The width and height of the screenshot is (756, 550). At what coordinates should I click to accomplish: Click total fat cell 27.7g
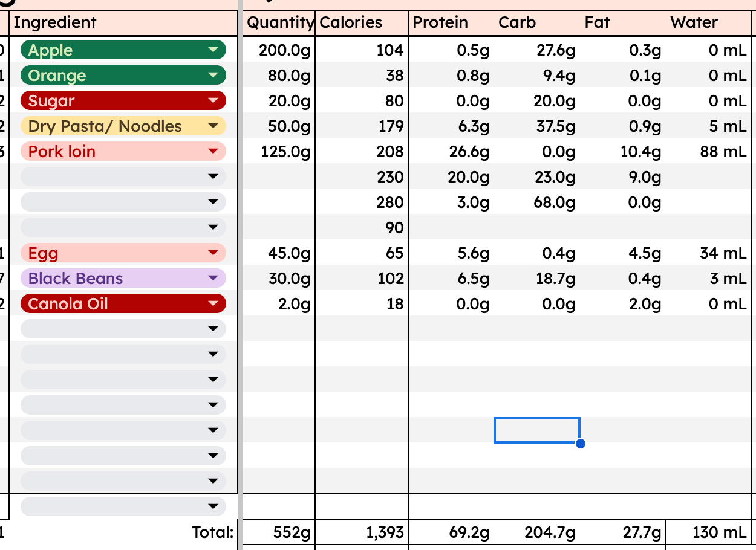coord(623,532)
